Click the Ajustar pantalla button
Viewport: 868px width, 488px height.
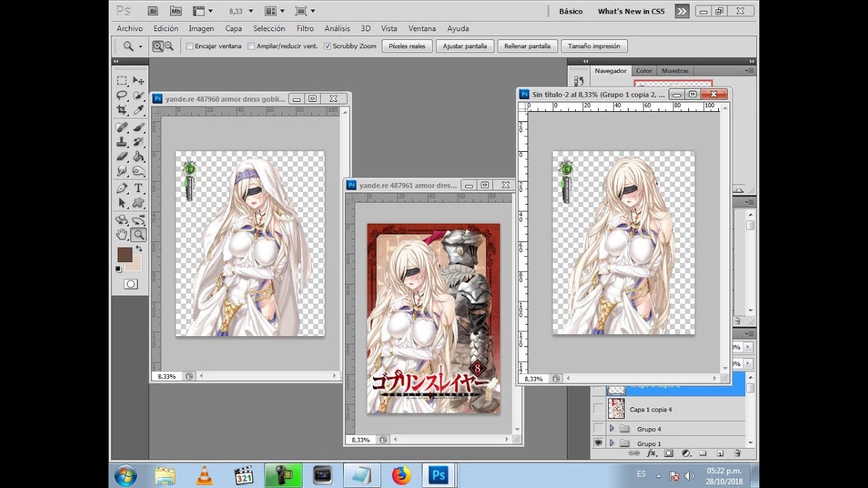pyautogui.click(x=465, y=46)
